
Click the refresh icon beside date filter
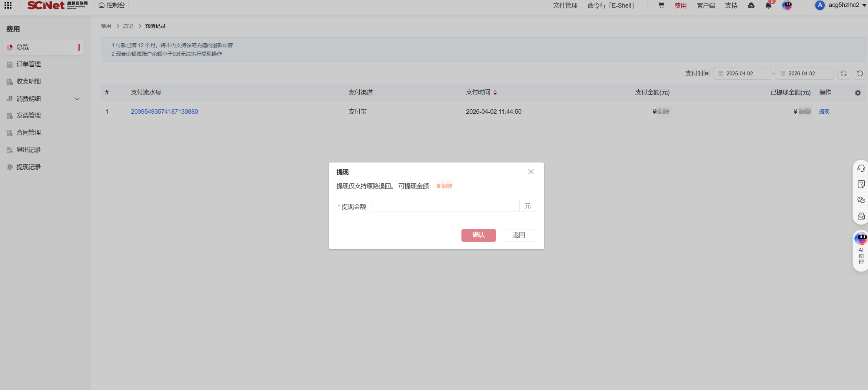click(x=843, y=73)
